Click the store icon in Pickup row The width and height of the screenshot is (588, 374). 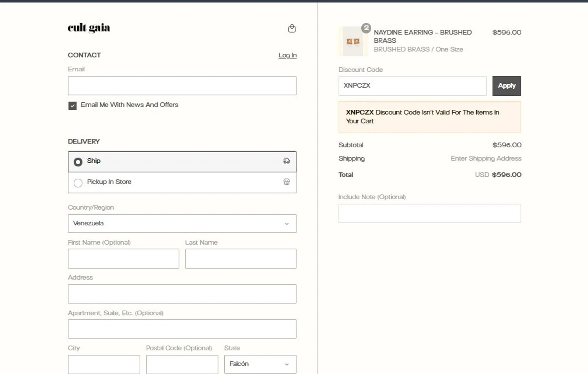click(287, 182)
